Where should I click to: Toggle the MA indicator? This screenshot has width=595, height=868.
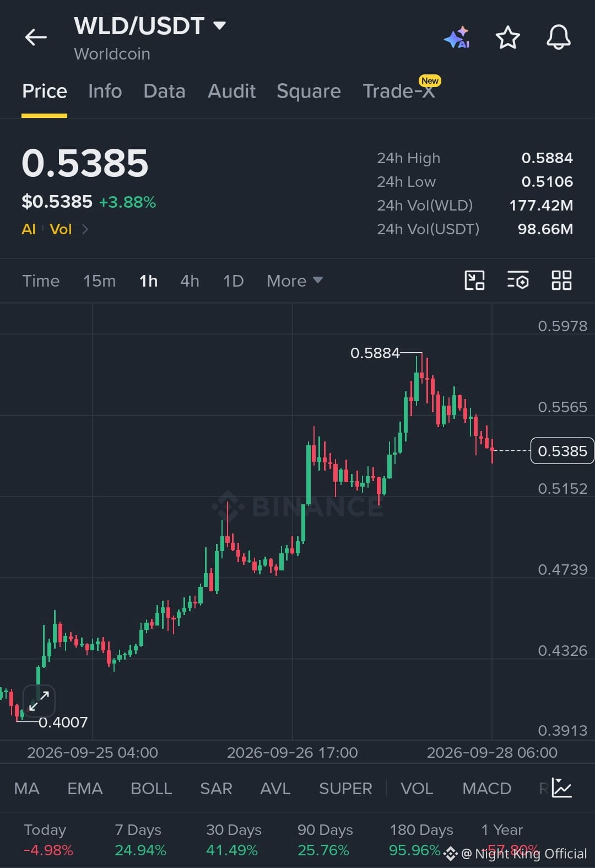pos(26,789)
